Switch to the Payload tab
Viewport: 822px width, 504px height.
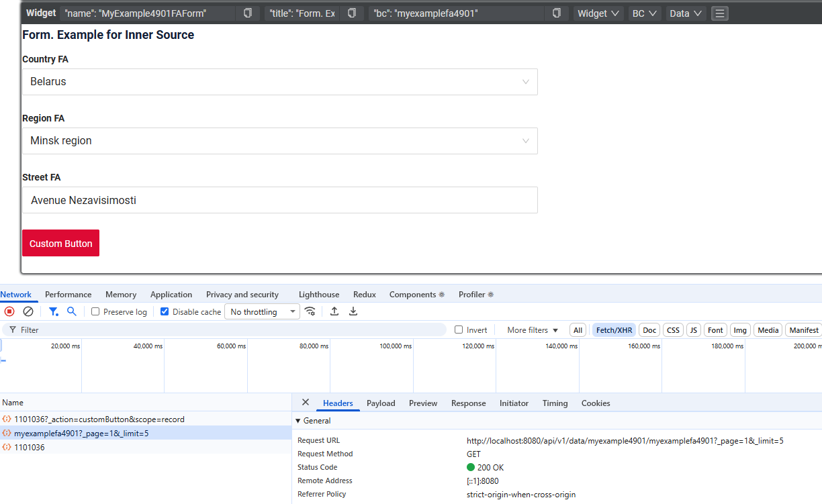coord(381,403)
